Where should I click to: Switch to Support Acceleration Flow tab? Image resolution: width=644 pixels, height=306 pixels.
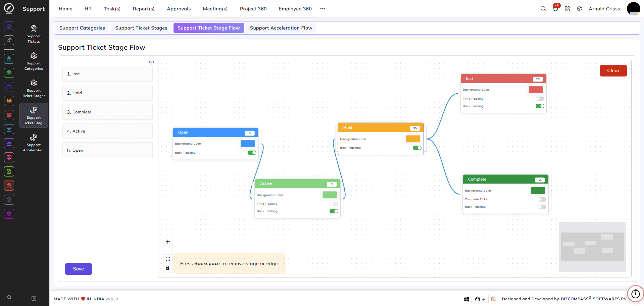pos(281,28)
